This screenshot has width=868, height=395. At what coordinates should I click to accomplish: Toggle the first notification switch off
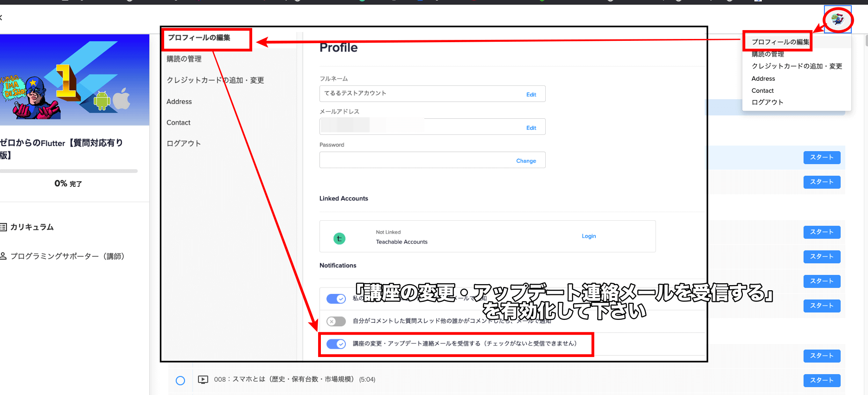336,299
